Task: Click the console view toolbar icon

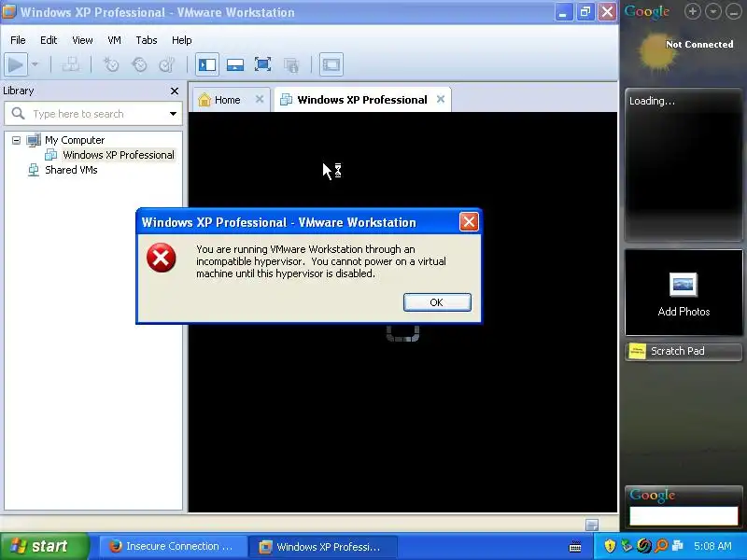Action: 331,64
